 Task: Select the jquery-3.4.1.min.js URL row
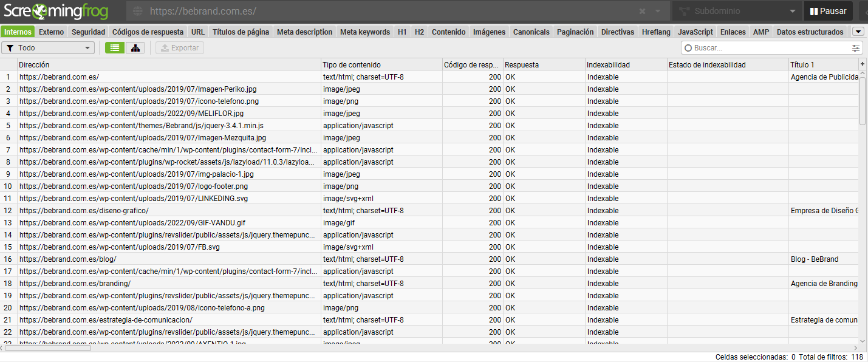[x=169, y=126]
